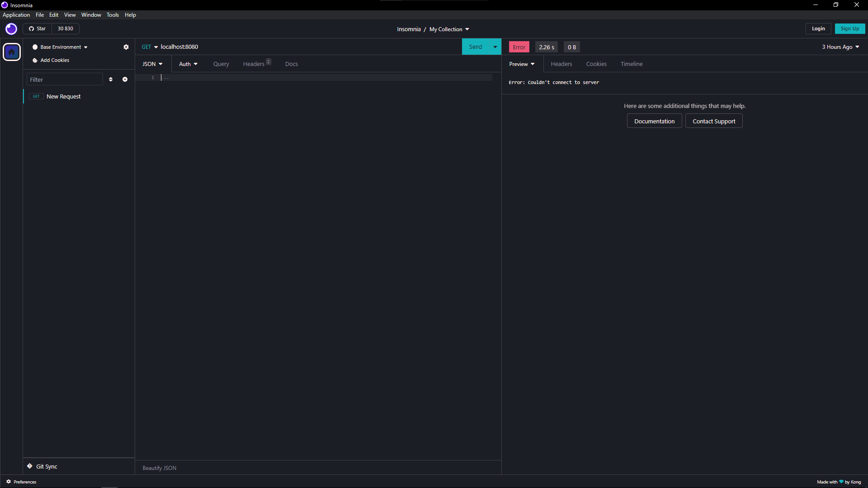868x488 pixels.
Task: Click the Insomnia logo icon
Action: (11, 29)
